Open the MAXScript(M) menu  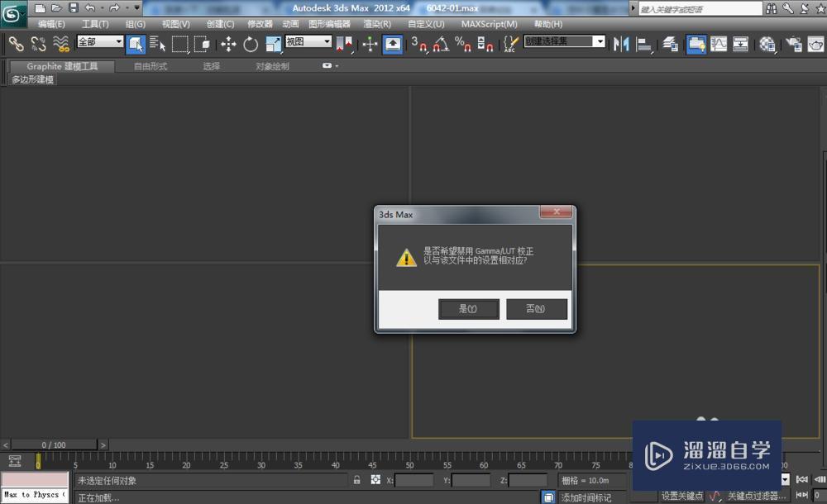489,24
